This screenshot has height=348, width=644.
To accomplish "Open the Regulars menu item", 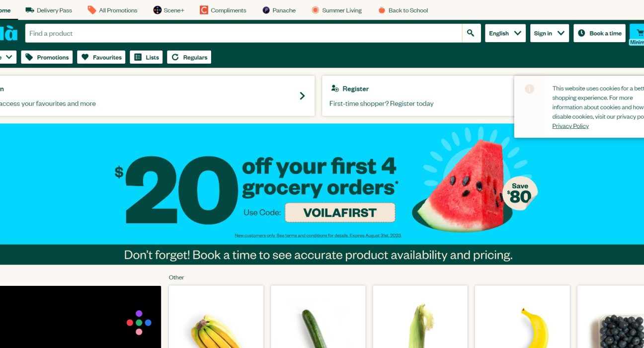I will coord(189,57).
